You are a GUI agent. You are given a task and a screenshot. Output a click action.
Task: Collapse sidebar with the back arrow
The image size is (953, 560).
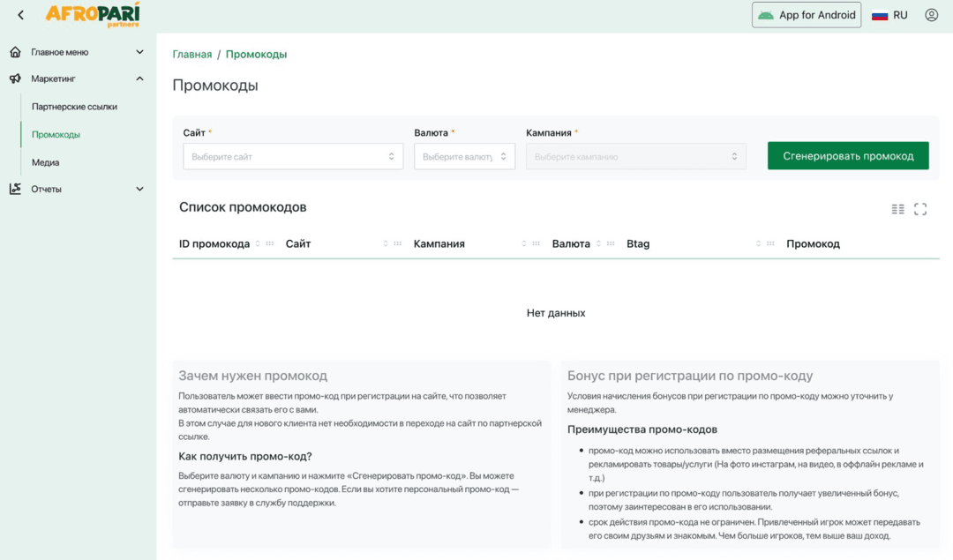coord(20,15)
